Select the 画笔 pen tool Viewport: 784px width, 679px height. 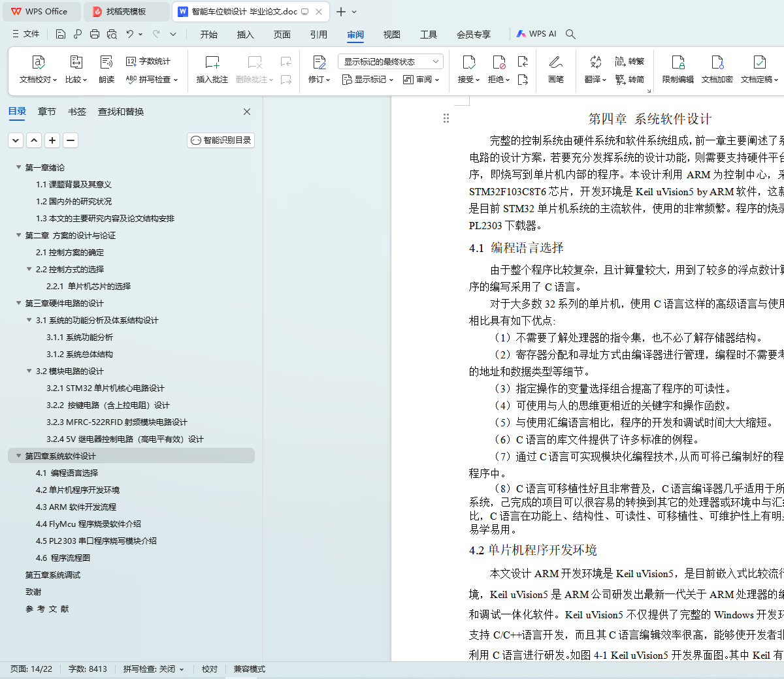(x=556, y=69)
